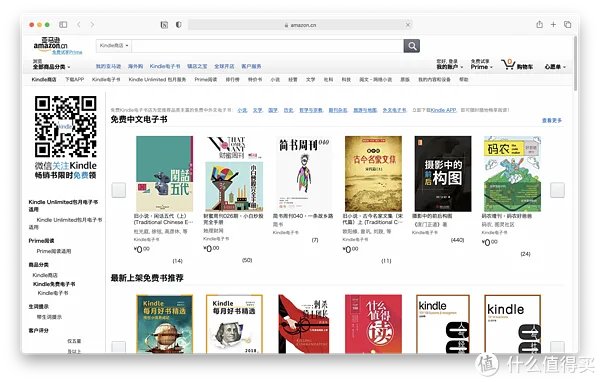Click next arrow of 免费中文电子书 carousel
The height and width of the screenshot is (382, 600).
(557, 190)
